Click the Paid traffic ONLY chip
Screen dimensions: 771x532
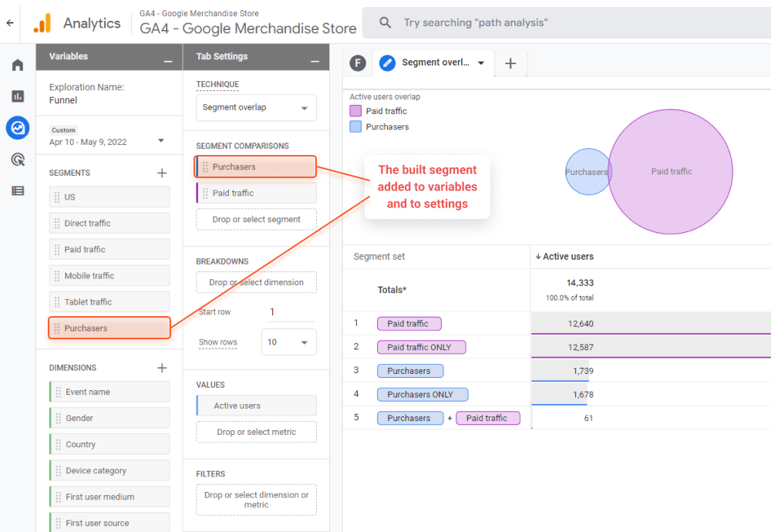[422, 347]
